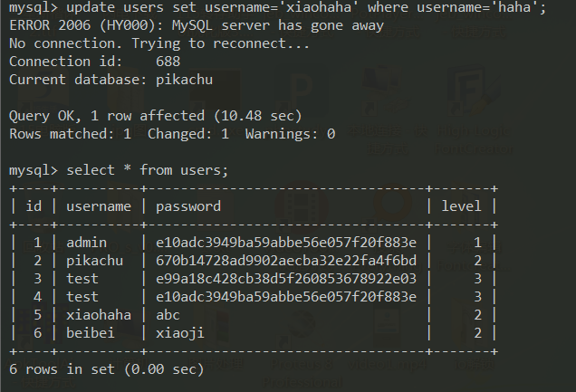
Task: Click the 'xiaohaha' username in the table
Action: pos(99,314)
